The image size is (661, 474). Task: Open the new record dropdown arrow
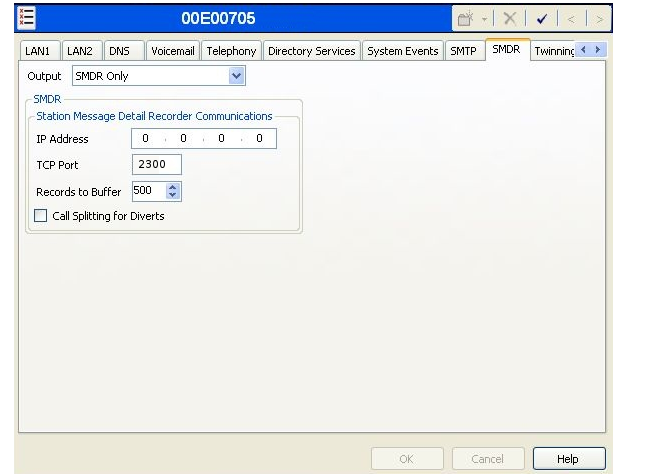click(484, 19)
